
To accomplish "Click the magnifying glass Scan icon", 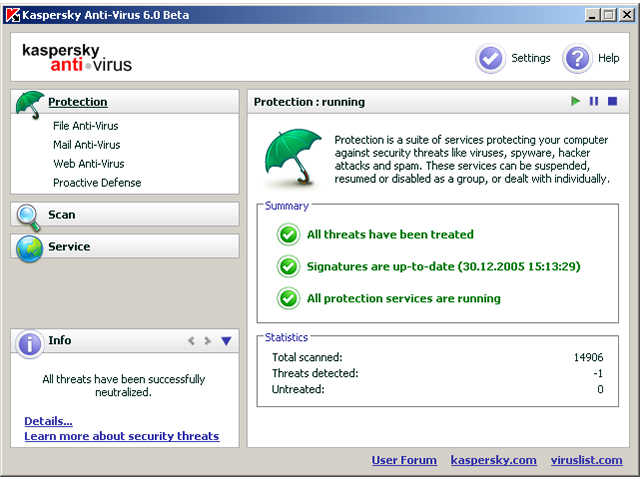I will click(x=29, y=217).
